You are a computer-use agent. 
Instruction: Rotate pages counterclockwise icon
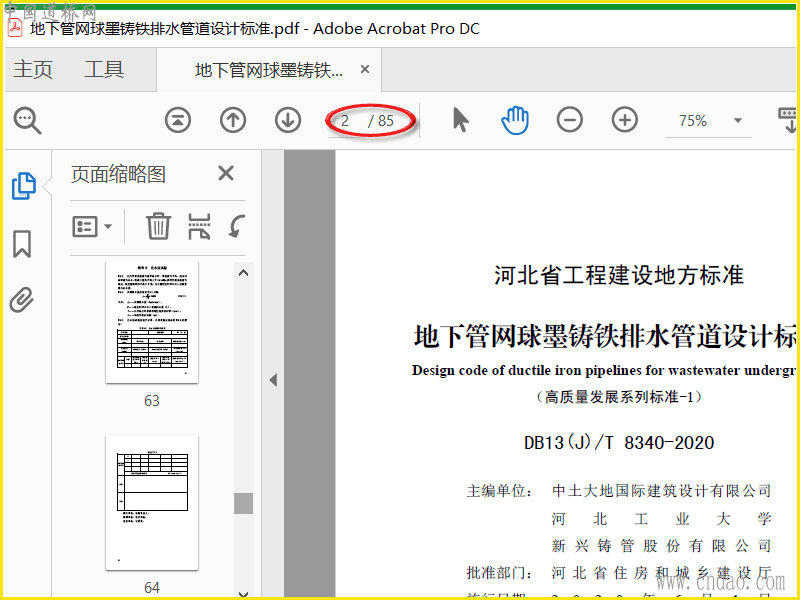coord(237,227)
